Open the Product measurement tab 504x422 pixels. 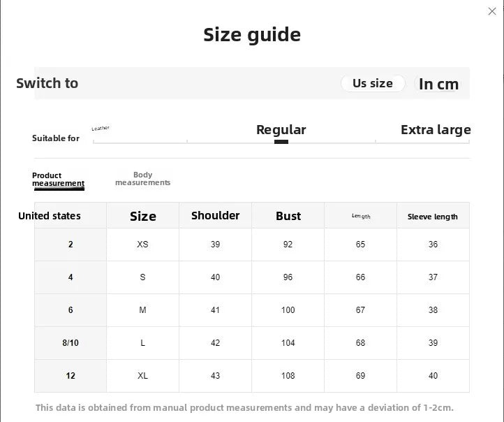tap(58, 180)
